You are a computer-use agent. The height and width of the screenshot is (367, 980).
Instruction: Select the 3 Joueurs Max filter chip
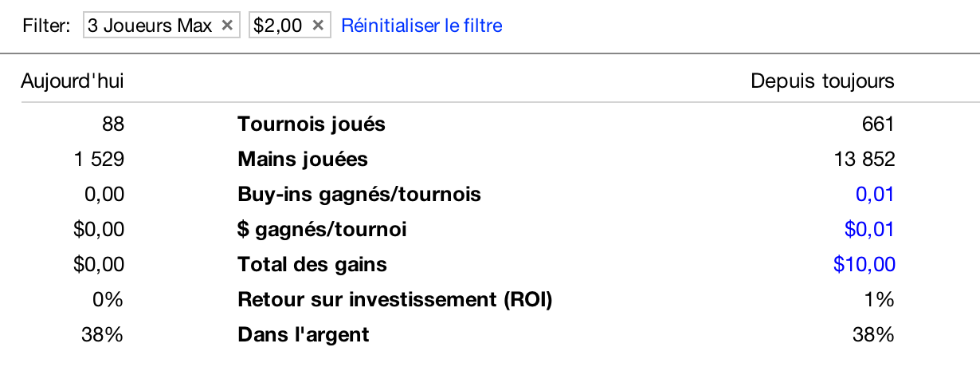[x=150, y=26]
